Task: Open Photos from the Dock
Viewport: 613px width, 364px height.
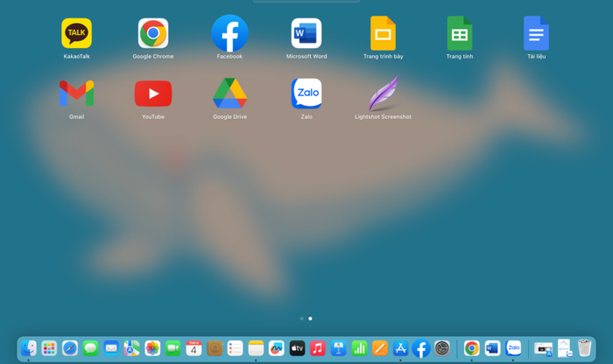Action: pyautogui.click(x=152, y=348)
